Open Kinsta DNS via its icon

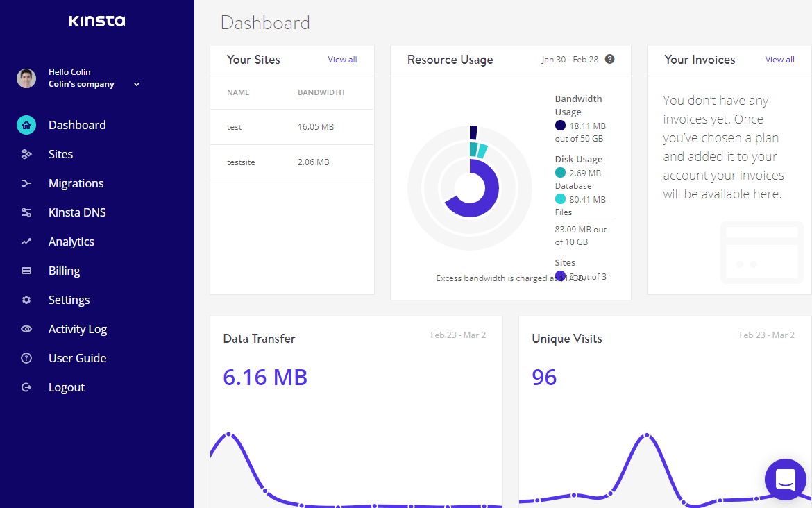(x=26, y=212)
